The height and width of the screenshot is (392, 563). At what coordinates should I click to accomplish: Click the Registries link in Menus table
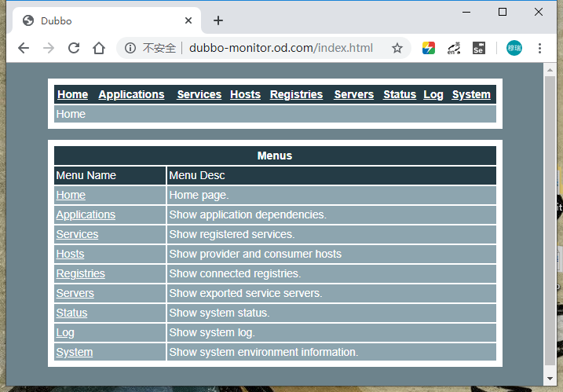coord(80,273)
